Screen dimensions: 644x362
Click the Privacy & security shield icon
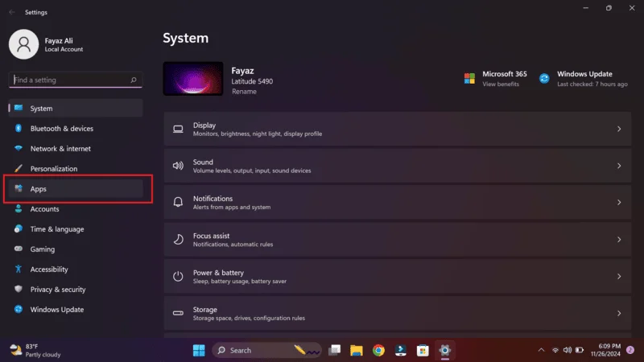tap(18, 289)
